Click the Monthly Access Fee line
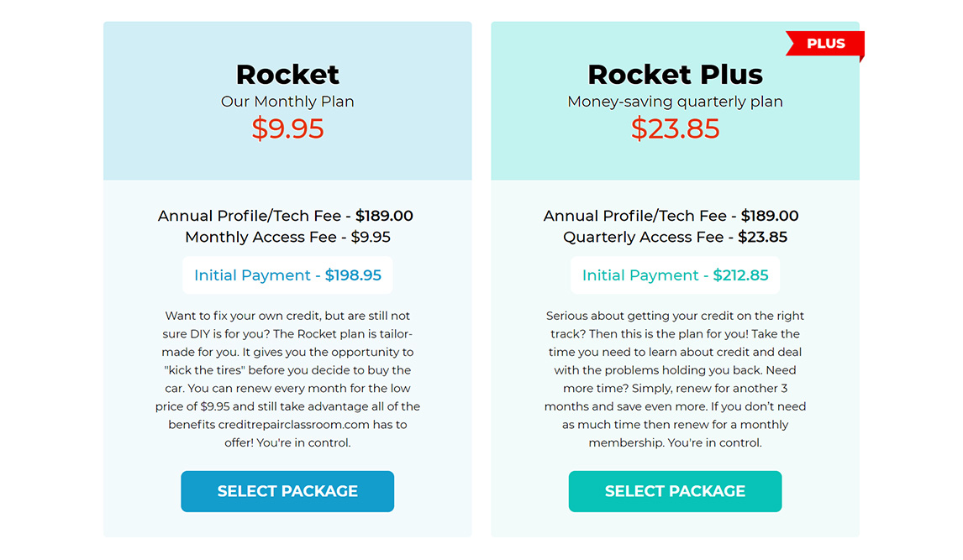Viewport: 963px width, 560px height. point(287,238)
